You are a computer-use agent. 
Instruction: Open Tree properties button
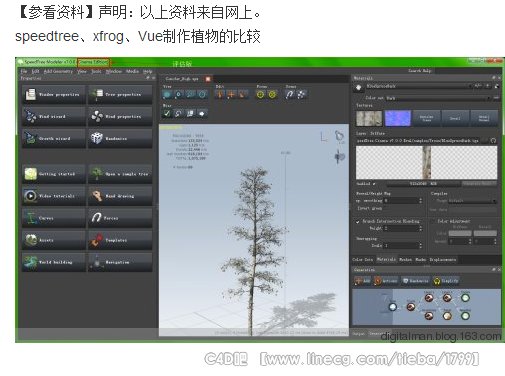(x=120, y=94)
